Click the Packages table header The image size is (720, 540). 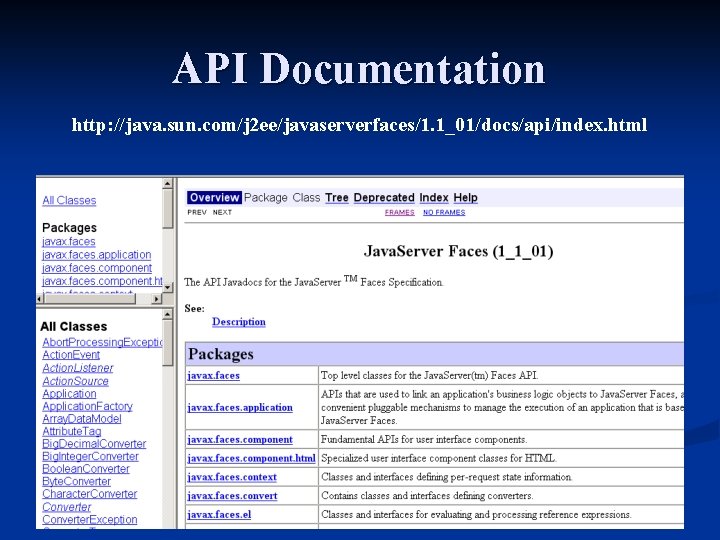pyautogui.click(x=434, y=354)
